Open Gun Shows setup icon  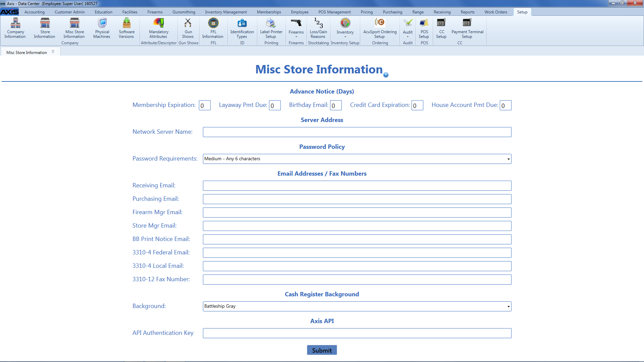(x=188, y=28)
